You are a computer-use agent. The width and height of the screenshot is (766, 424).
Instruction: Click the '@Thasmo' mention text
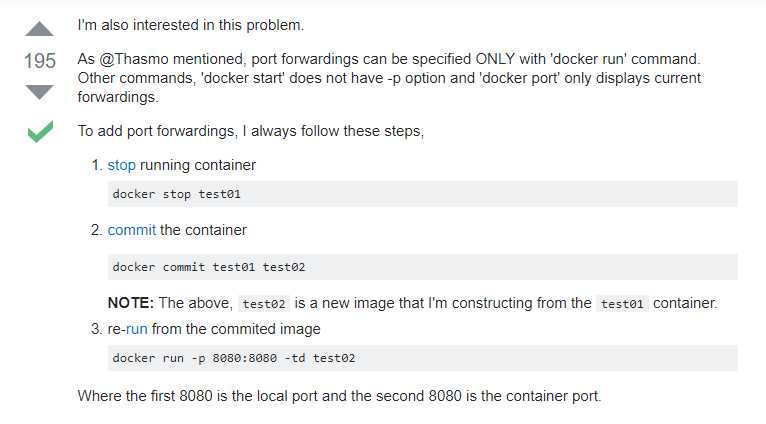134,59
